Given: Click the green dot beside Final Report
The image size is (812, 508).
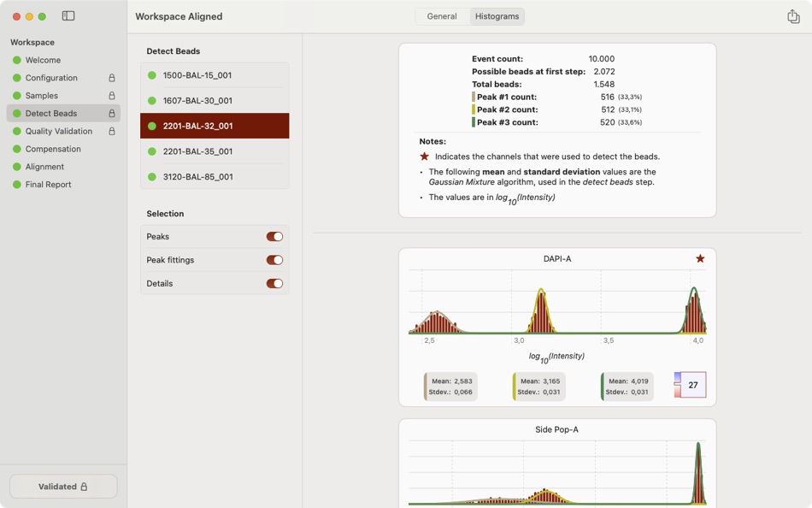Looking at the screenshot, I should click(16, 185).
